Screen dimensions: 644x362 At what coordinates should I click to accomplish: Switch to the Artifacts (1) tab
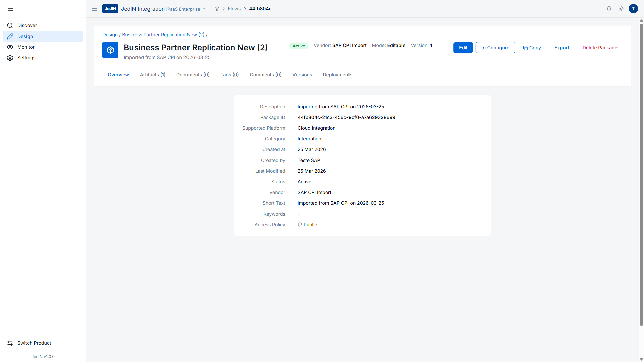(153, 75)
